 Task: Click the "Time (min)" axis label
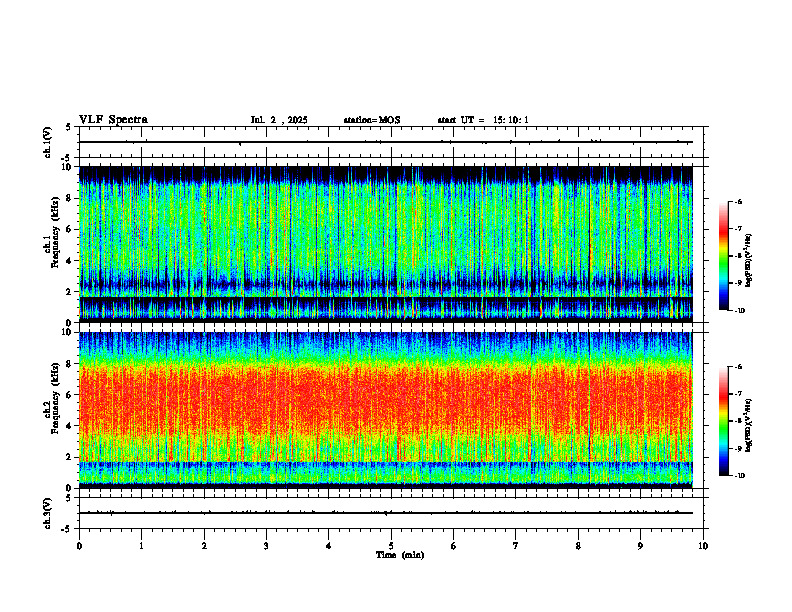(400, 555)
